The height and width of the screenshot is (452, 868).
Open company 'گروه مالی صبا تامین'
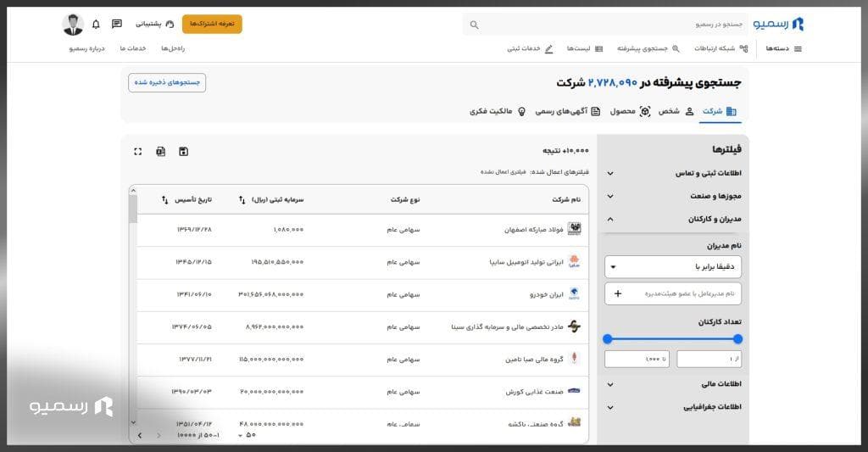pyautogui.click(x=534, y=360)
